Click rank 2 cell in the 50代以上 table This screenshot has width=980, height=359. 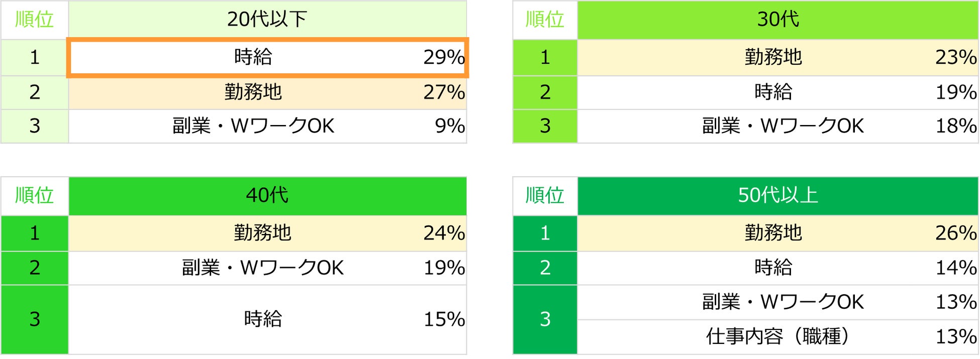[x=545, y=268]
